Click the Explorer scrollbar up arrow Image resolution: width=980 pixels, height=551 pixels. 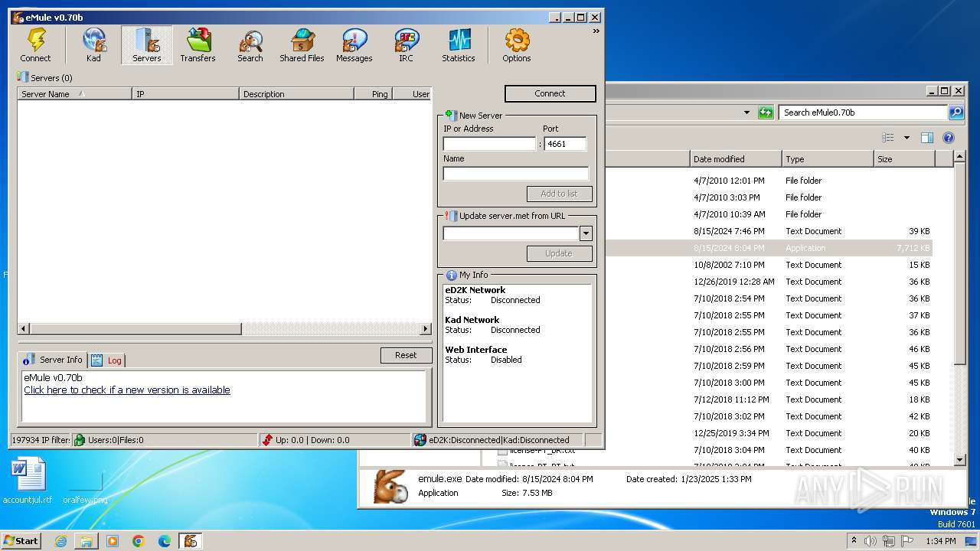click(960, 158)
